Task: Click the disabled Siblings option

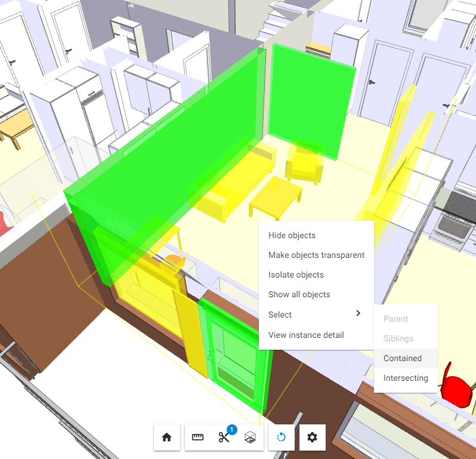Action: click(406, 338)
